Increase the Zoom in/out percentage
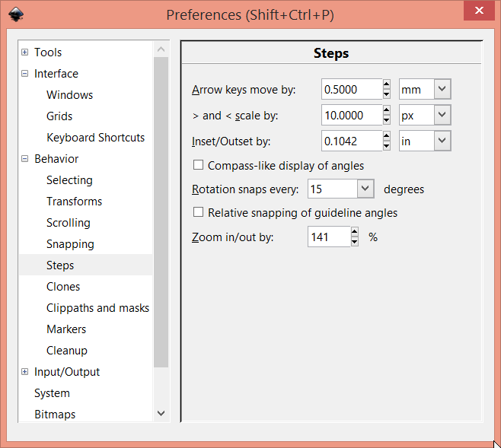This screenshot has height=448, width=501. [x=354, y=231]
